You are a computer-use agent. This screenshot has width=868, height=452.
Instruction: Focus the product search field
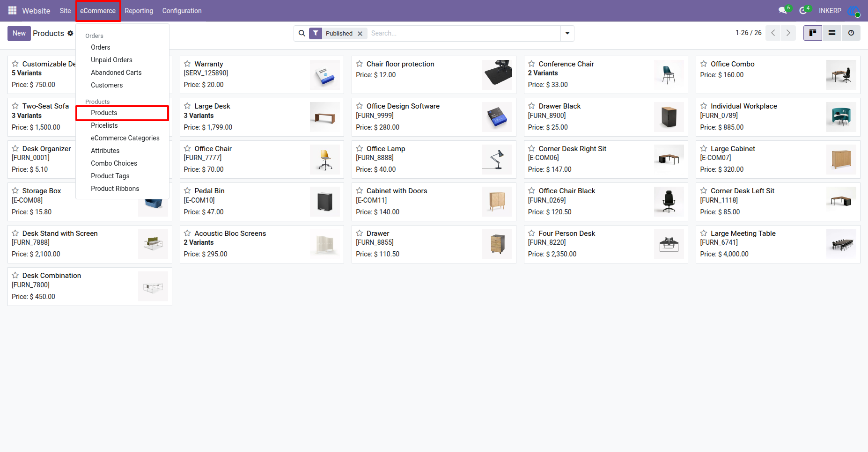click(463, 33)
